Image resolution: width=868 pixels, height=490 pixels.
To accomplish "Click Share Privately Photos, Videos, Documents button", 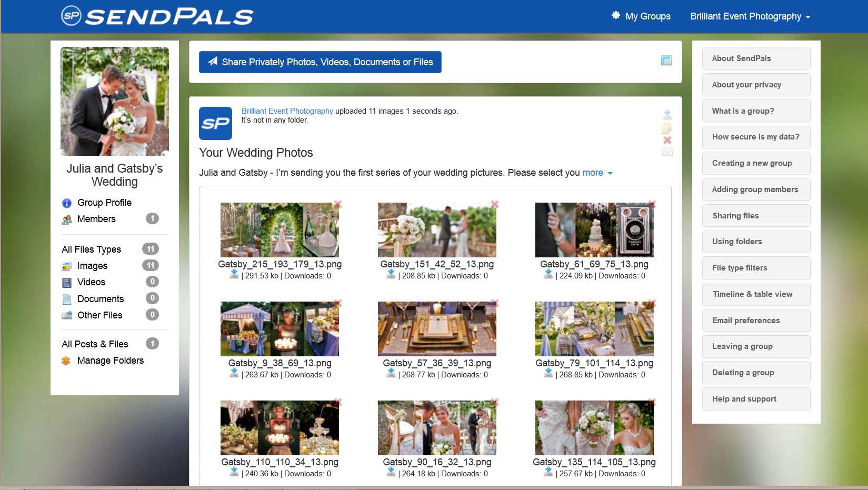I will pyautogui.click(x=320, y=62).
